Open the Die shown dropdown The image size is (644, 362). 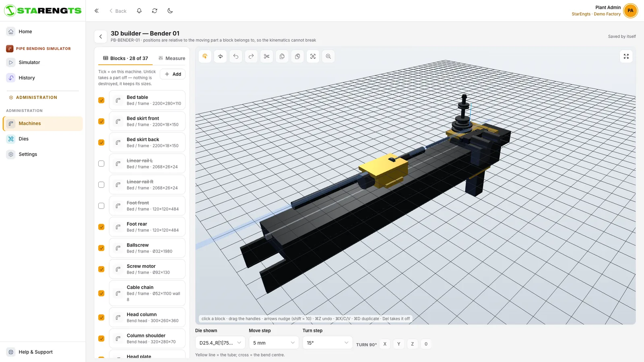[220, 343]
